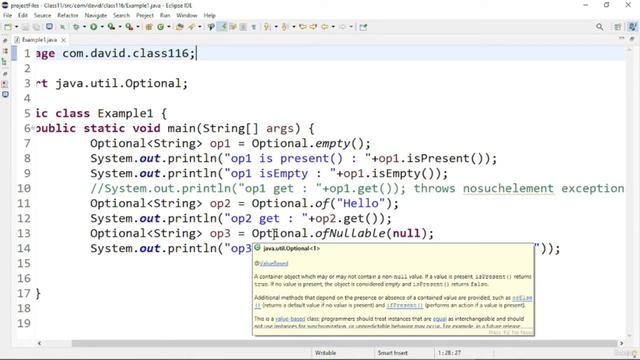Image resolution: width=640 pixels, height=360 pixels.
Task: Follow the ifPresent() link in Javadoc popup
Action: (x=404, y=305)
